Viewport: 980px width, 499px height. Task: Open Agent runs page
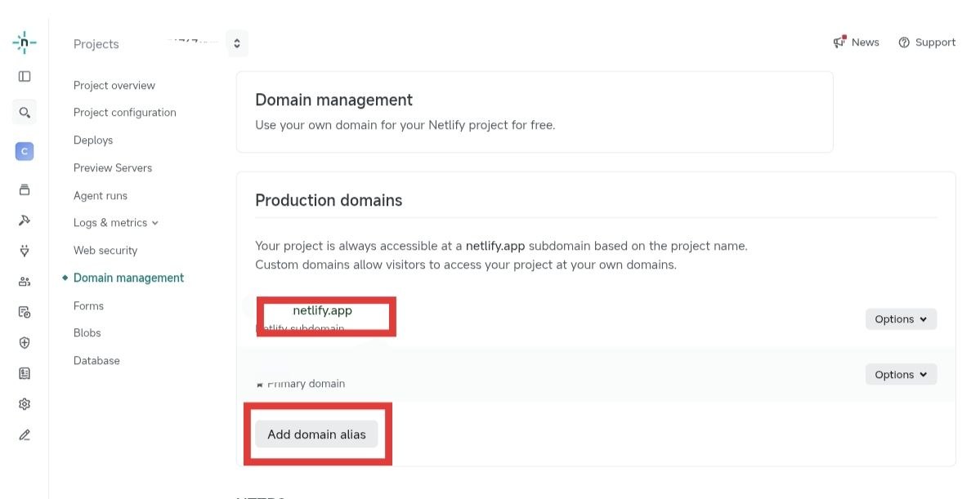coord(100,195)
